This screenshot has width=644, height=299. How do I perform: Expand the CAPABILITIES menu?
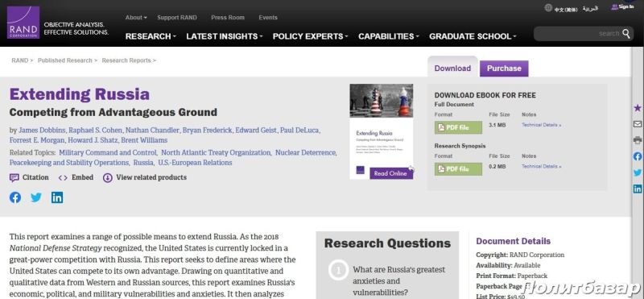(389, 36)
